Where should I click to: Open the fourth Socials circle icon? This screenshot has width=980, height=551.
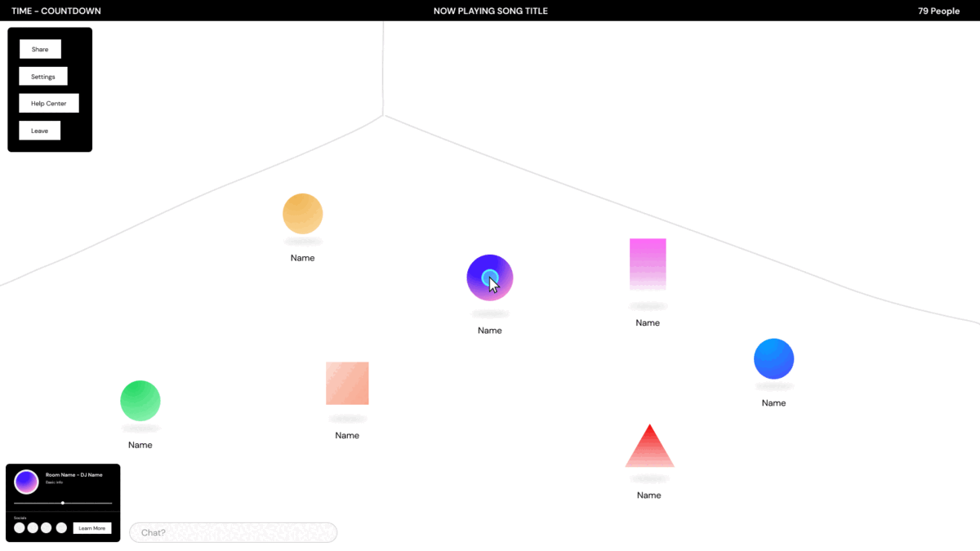[61, 528]
